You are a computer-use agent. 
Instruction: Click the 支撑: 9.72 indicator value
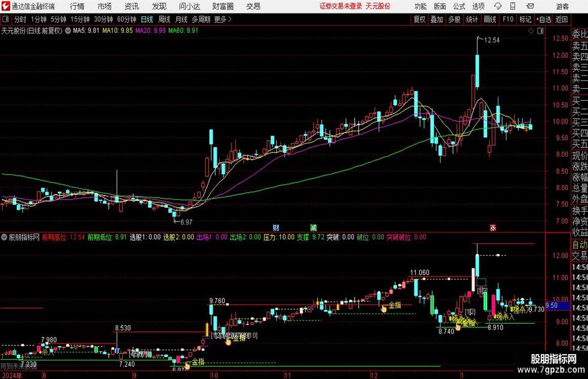tap(310, 237)
